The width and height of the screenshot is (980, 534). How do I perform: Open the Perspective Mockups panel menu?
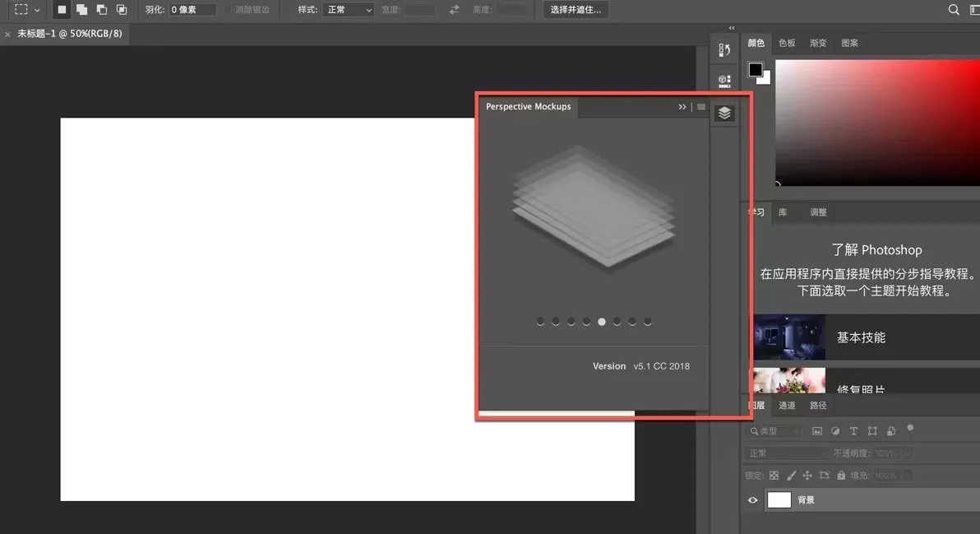point(700,106)
